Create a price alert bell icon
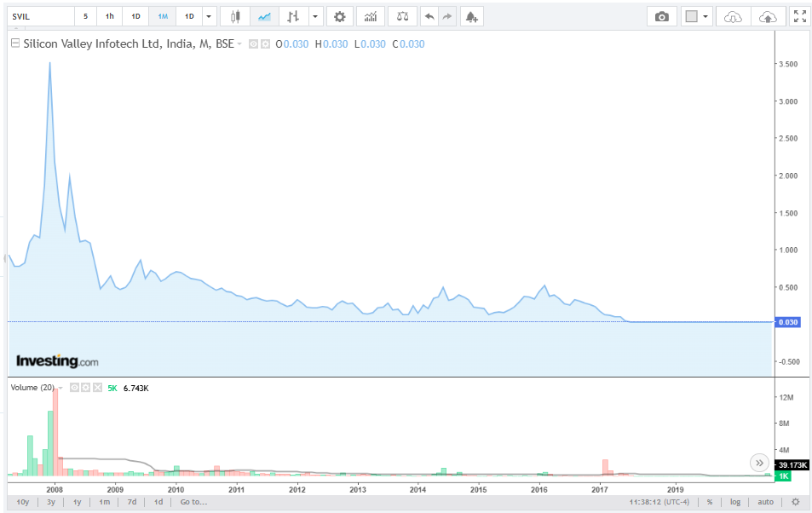The width and height of the screenshot is (812, 513). 471,16
